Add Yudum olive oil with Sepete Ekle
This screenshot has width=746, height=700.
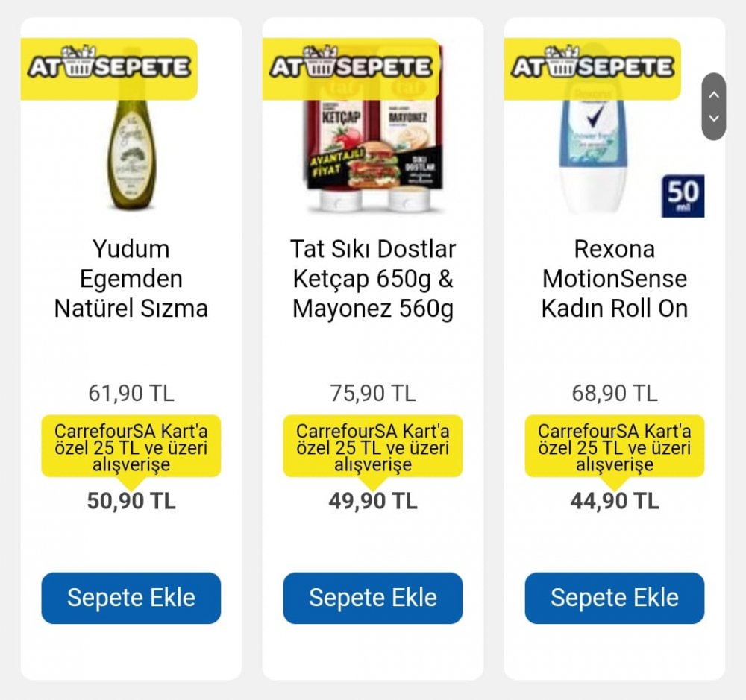(x=131, y=598)
